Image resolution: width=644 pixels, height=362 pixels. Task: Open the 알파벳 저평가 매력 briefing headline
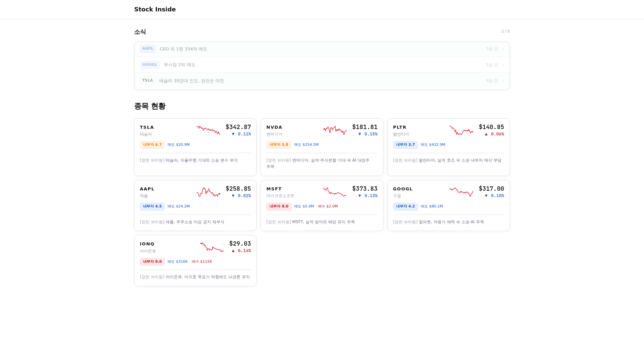[x=438, y=222]
